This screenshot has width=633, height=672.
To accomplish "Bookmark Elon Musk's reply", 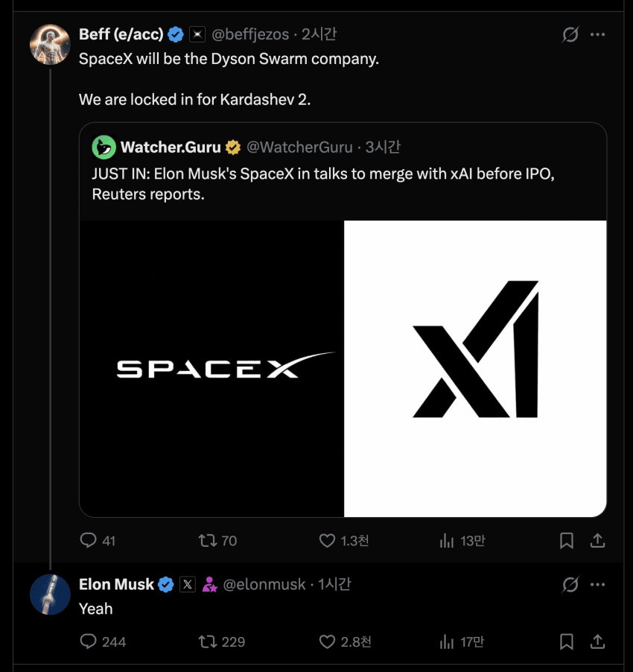I will coord(566,641).
